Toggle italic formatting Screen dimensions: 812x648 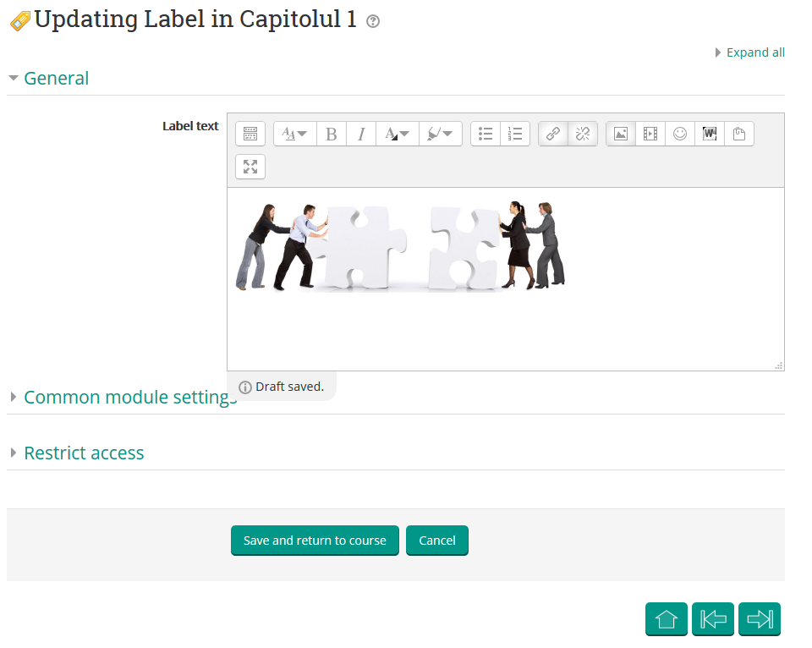pyautogui.click(x=360, y=133)
